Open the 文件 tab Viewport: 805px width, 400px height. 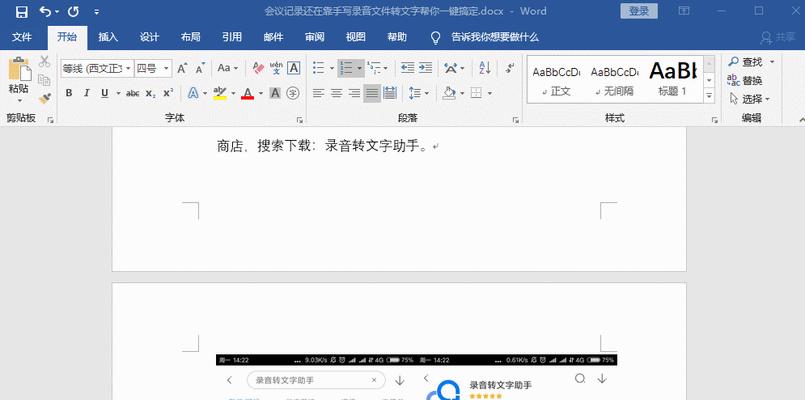(22, 37)
